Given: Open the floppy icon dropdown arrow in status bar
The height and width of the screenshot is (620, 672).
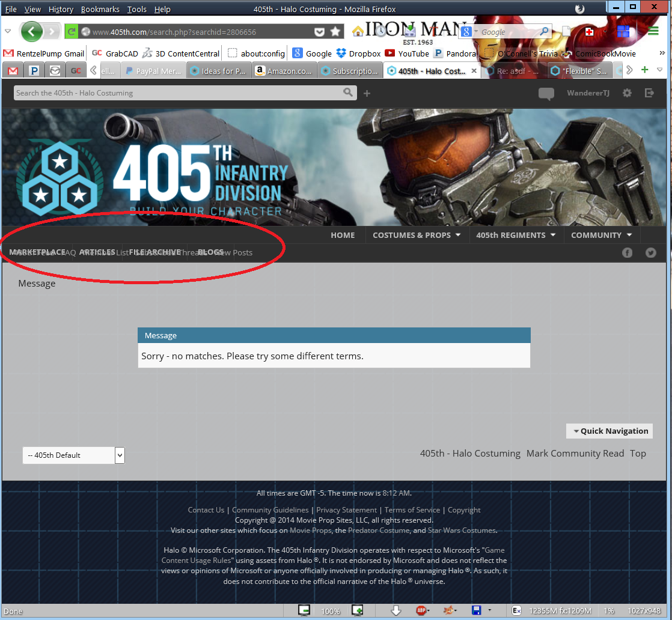Looking at the screenshot, I should point(489,610).
